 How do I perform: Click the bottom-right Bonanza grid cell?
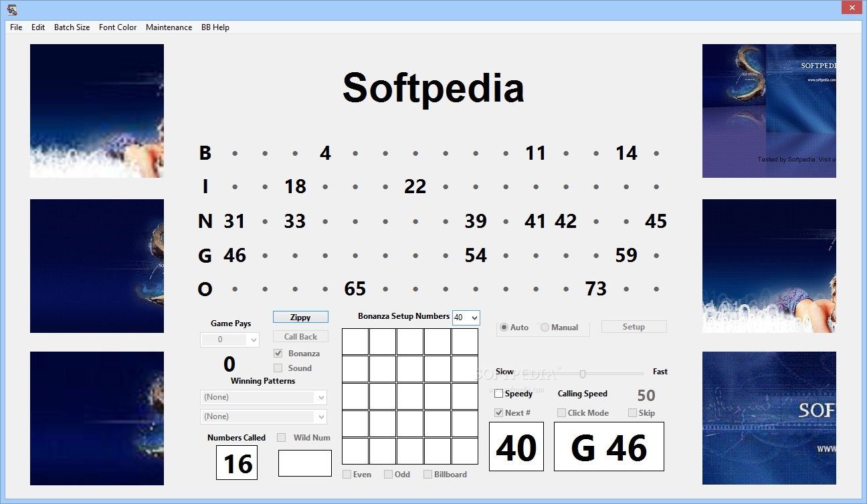(x=465, y=451)
